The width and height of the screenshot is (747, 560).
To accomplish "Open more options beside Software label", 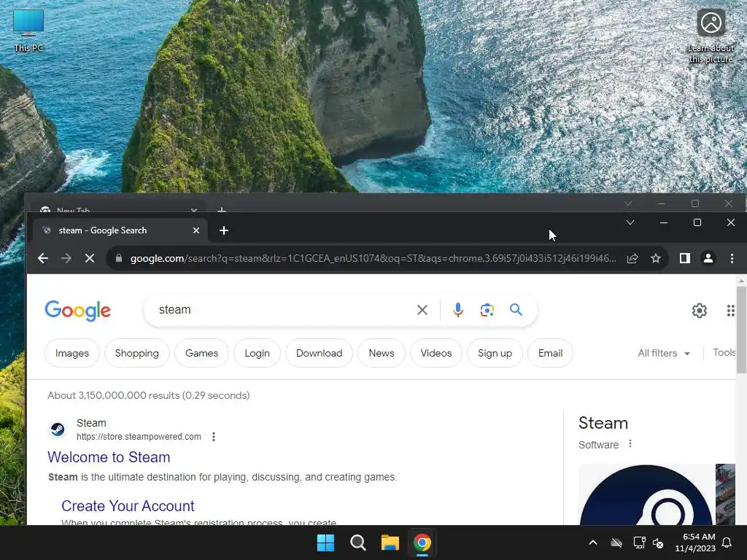I will point(630,444).
